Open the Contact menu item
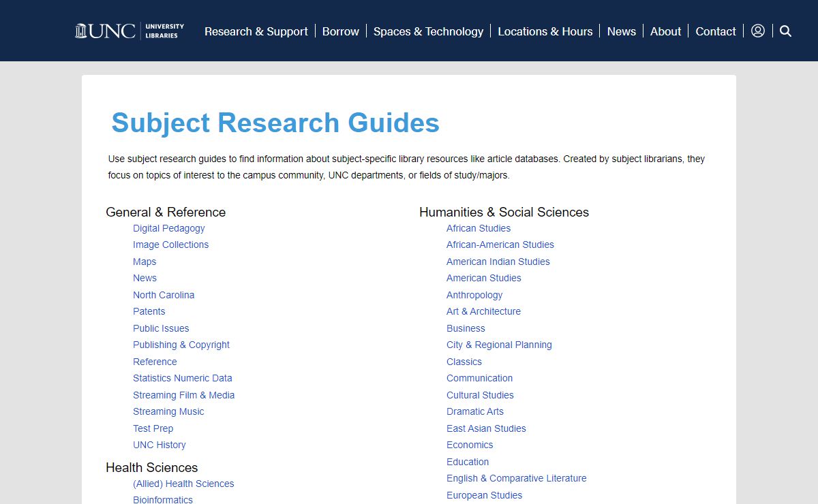 pos(716,31)
